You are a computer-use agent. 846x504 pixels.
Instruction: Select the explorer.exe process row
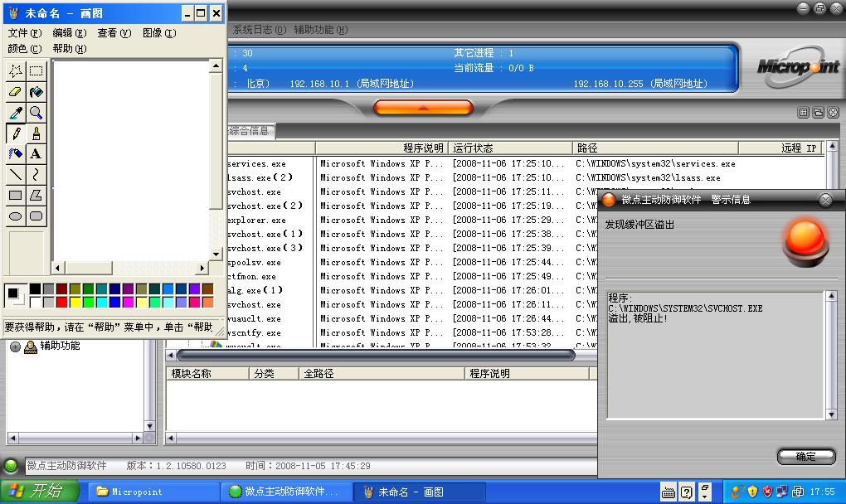pos(413,220)
